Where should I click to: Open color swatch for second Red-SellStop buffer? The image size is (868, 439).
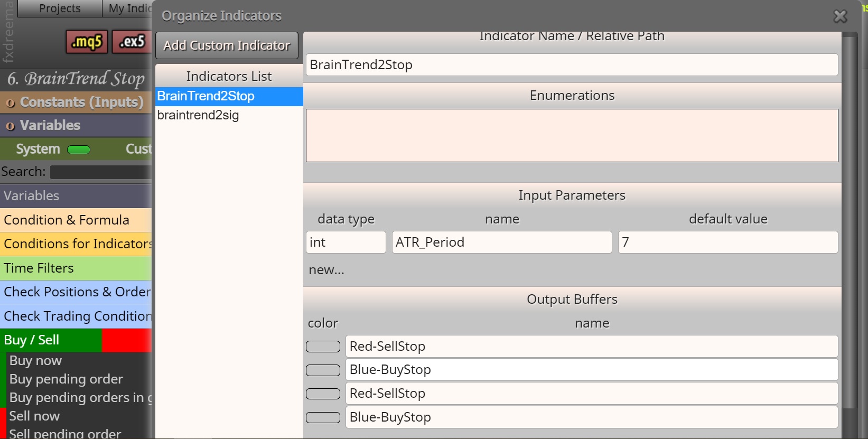[x=323, y=394]
